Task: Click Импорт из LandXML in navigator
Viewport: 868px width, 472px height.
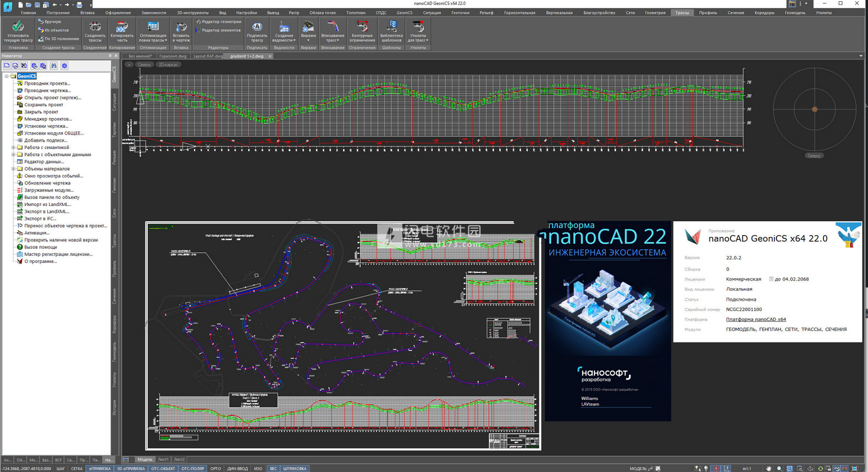Action: (47, 204)
